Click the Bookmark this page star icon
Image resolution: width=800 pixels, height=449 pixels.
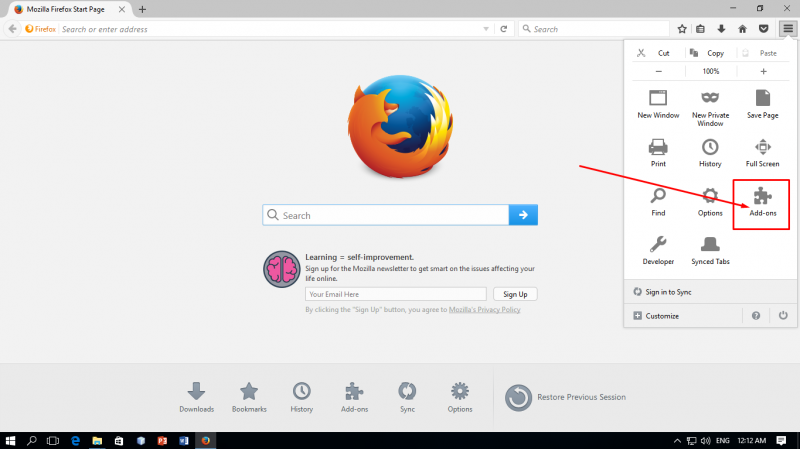[682, 29]
